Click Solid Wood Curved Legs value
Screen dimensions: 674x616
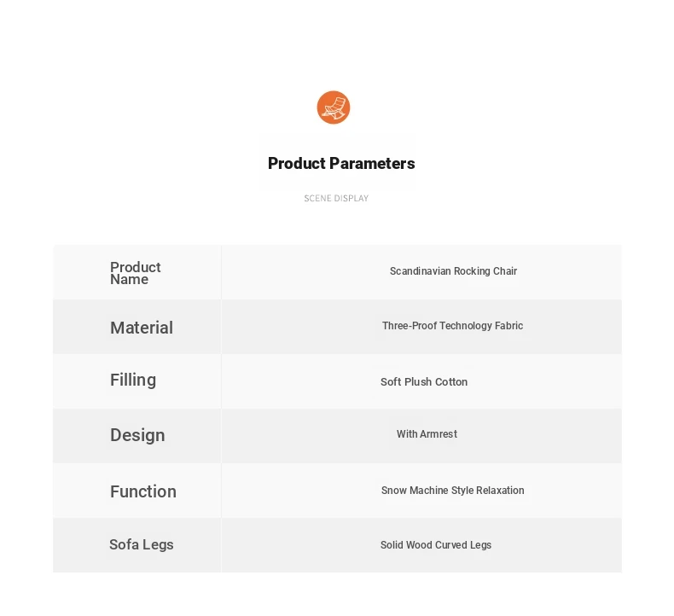pos(436,545)
